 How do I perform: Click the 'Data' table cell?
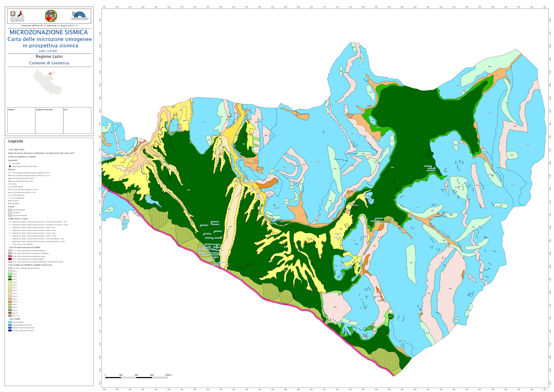[77, 120]
